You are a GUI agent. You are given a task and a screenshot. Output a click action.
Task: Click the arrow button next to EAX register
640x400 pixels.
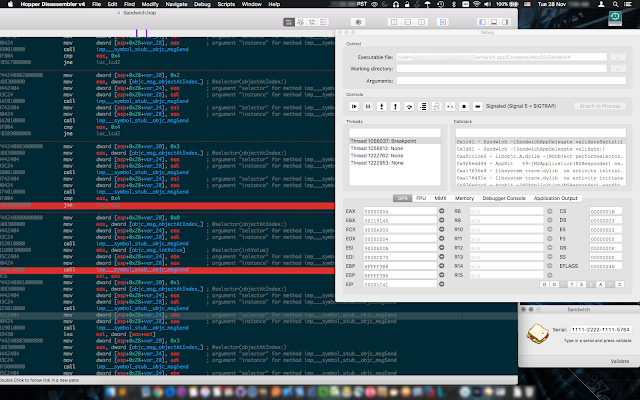441,211
